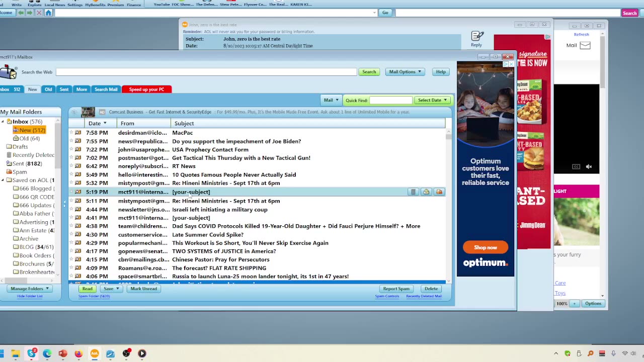The image size is (644, 362).
Task: Click the AOL mailbox logo icon
Action: coord(8,72)
